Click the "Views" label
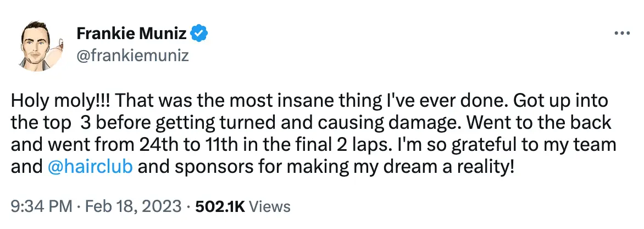 (x=270, y=206)
